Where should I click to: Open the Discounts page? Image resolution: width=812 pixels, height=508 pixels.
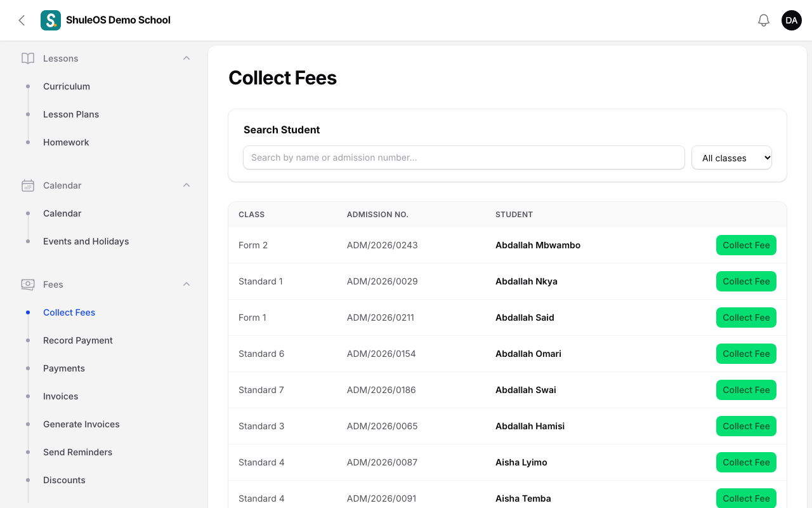point(64,480)
